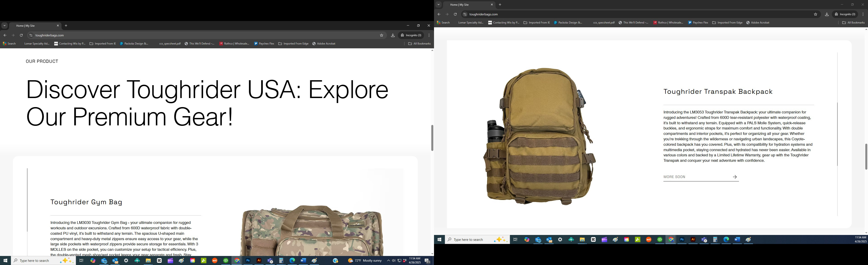Viewport: 868px width, 265px height.
Task: Open volume control in system tray
Action: (394, 261)
